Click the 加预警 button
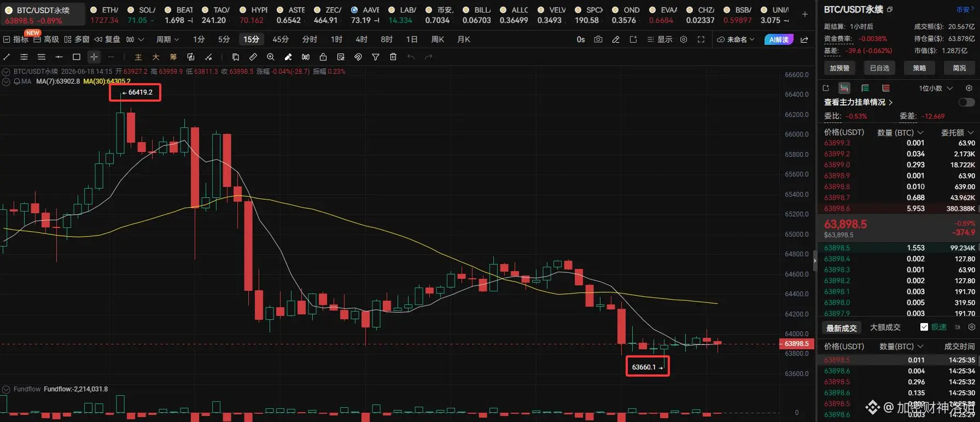The width and height of the screenshot is (980, 422). click(839, 68)
